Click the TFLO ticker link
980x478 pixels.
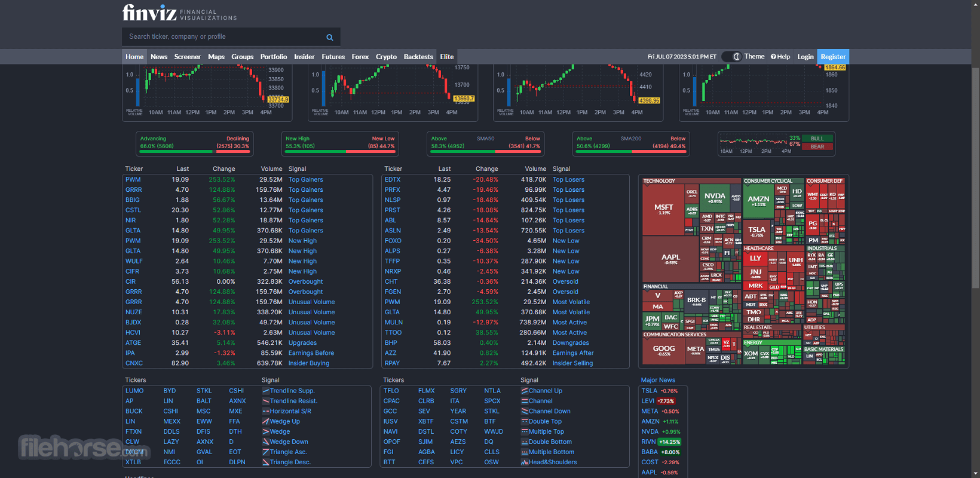pos(391,391)
